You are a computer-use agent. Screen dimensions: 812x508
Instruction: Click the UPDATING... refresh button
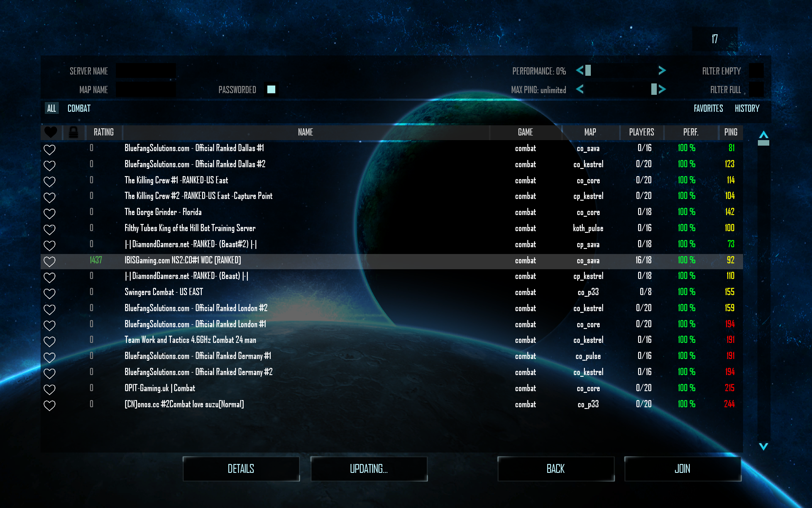tap(369, 469)
